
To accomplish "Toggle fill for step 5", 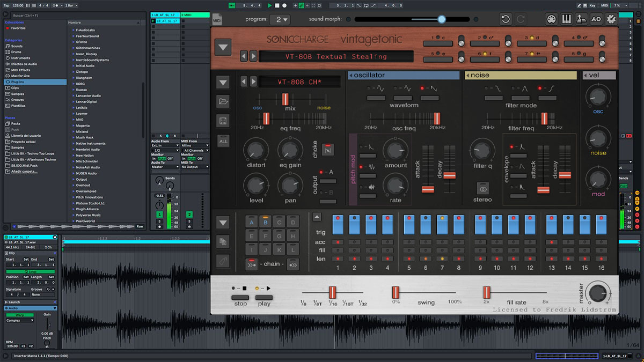I will [x=409, y=250].
